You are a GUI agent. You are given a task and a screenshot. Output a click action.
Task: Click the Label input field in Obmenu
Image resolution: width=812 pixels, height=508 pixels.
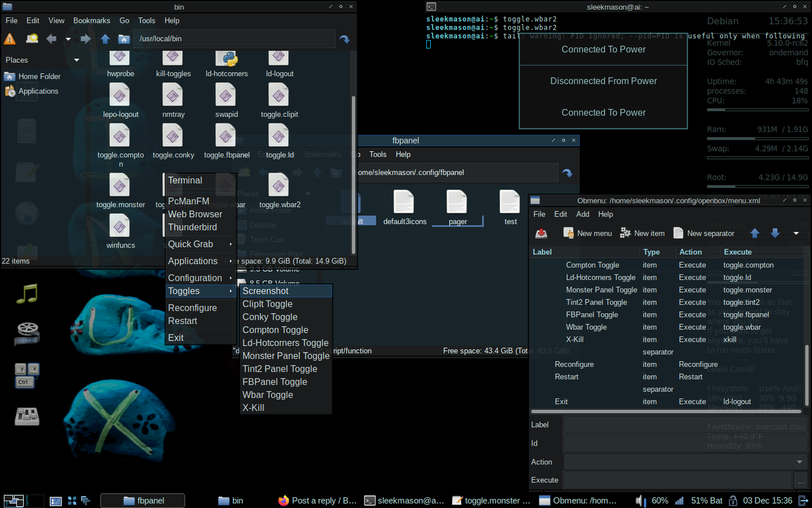tap(686, 425)
